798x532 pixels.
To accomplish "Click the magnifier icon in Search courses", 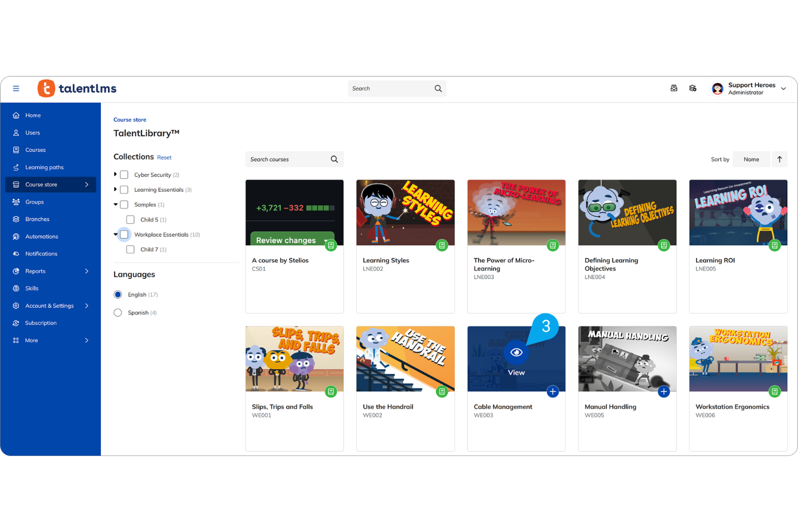I will click(334, 160).
